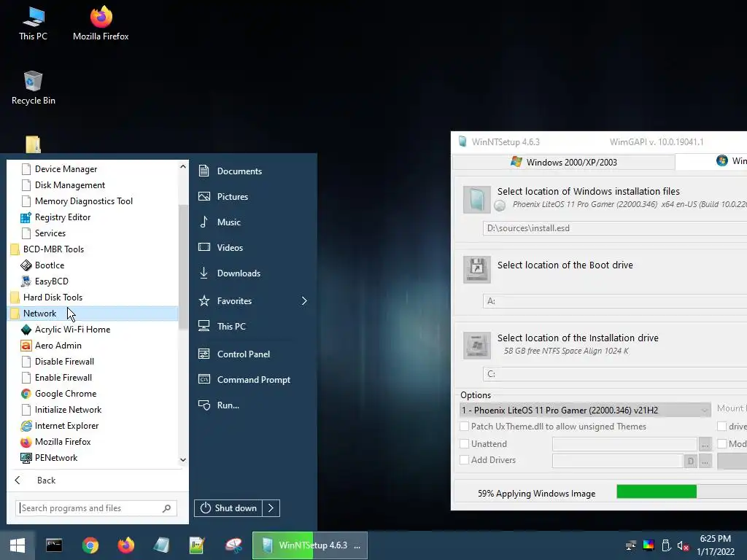Open Firefox from the taskbar
Viewport: 747px width, 560px height.
[x=125, y=545]
